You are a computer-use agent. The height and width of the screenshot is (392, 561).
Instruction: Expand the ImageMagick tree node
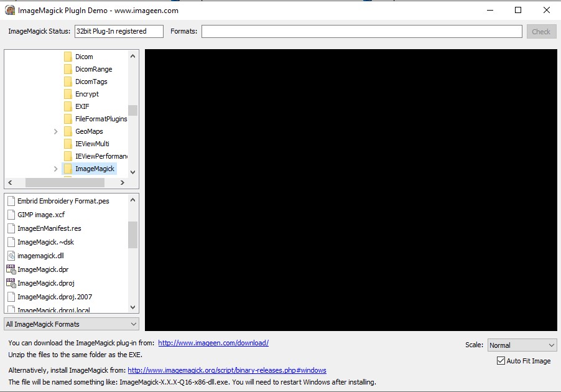55,169
